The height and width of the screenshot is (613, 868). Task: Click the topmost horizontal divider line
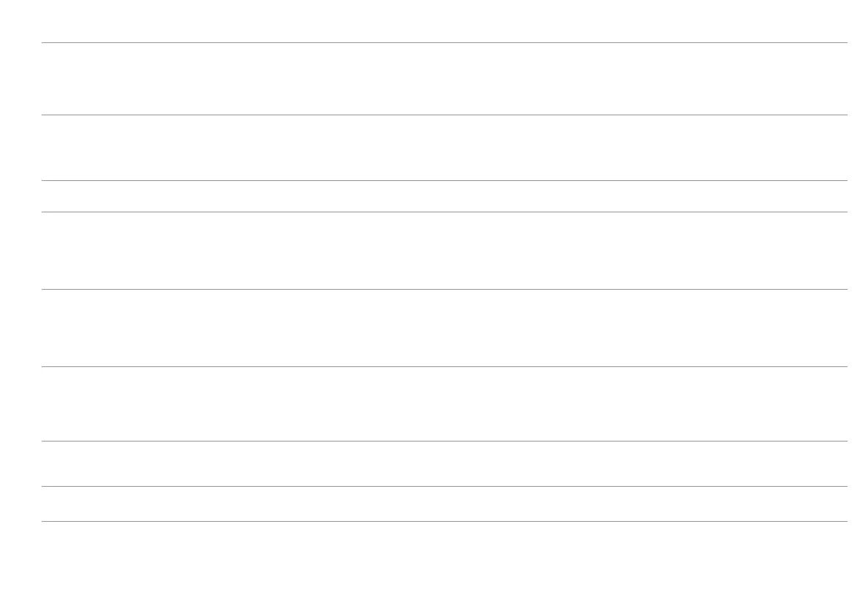444,42
